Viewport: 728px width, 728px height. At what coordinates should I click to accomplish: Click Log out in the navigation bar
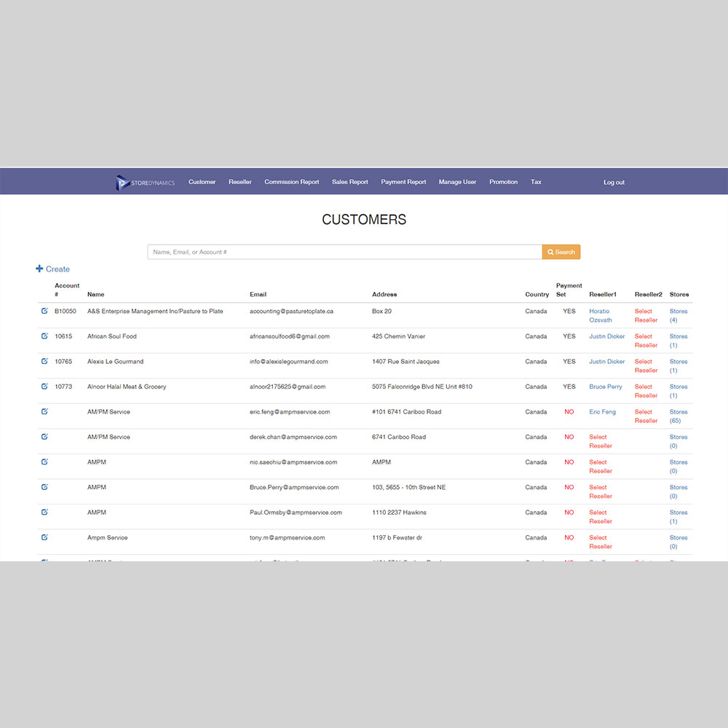tap(614, 183)
